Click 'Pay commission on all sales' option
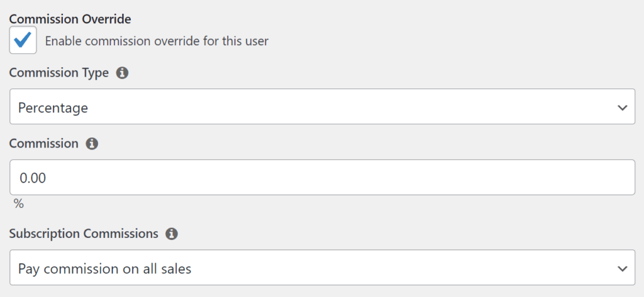 105,269
